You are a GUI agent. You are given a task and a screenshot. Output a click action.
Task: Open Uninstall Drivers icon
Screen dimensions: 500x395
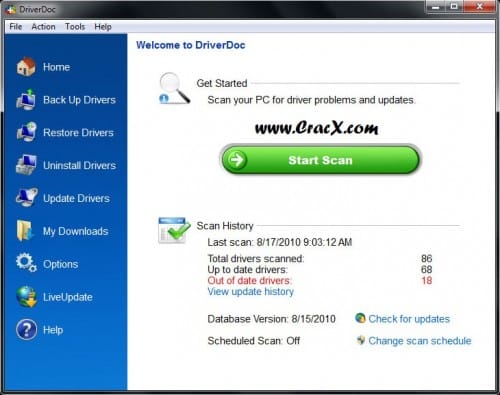(26, 165)
